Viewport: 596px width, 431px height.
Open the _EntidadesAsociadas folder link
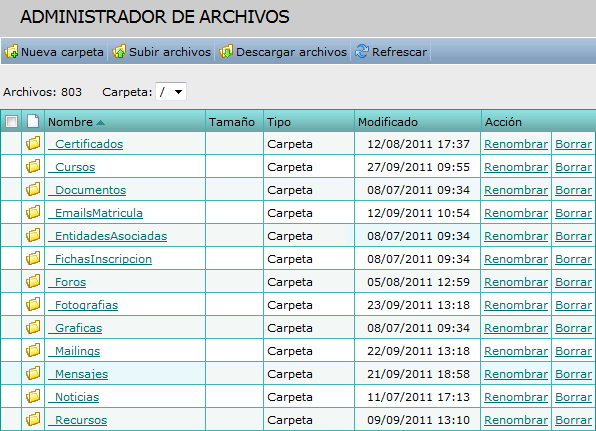click(108, 236)
